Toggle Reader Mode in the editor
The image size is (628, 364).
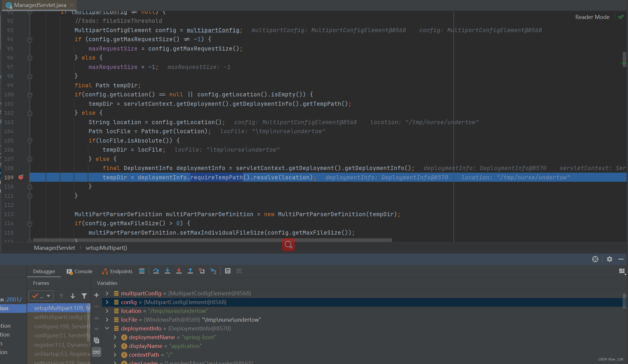592,17
